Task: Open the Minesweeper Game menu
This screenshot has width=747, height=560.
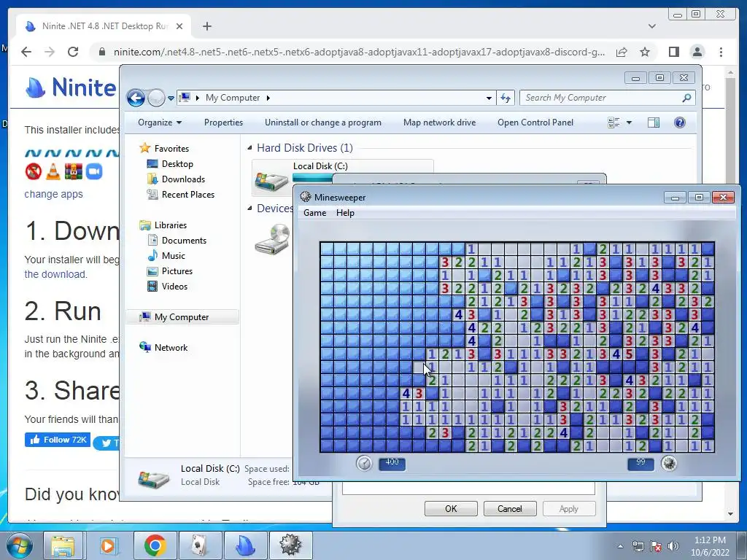Action: click(315, 213)
